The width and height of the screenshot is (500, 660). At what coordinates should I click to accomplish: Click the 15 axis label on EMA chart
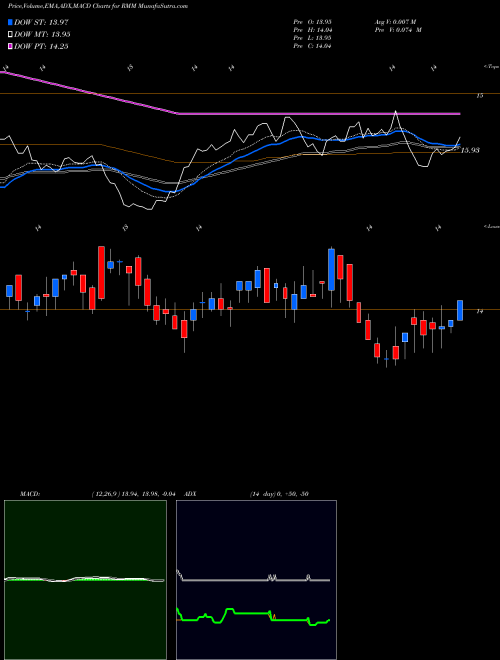[x=479, y=96]
